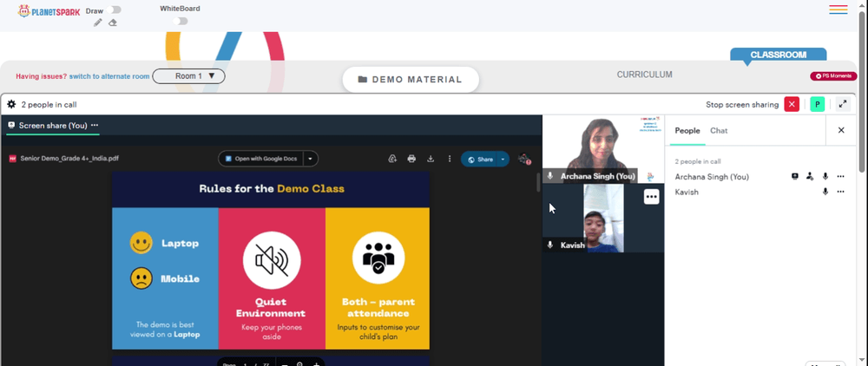Click Kavish's video thumbnail
This screenshot has height=366, width=868.
pos(603,218)
